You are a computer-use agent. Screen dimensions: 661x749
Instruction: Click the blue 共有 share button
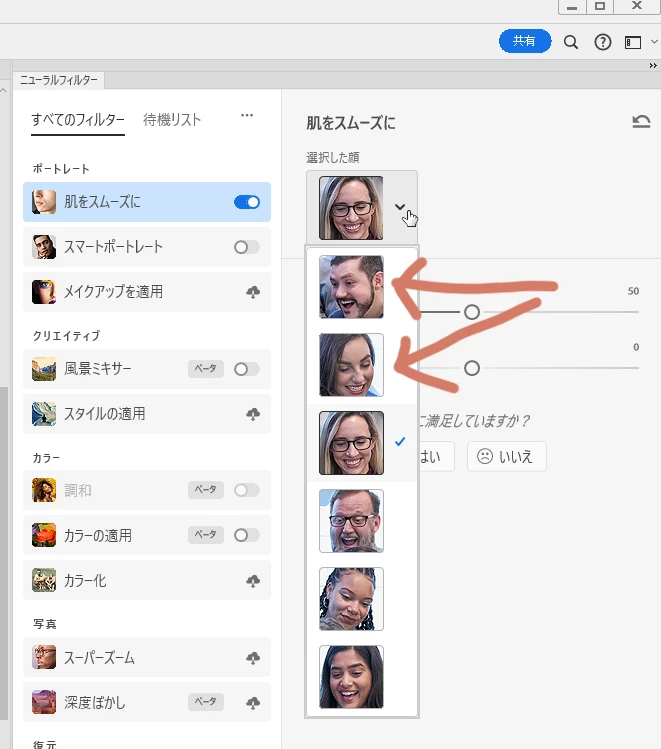(x=524, y=41)
